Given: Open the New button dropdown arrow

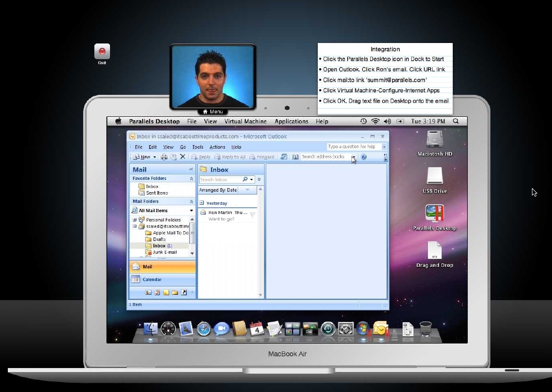Looking at the screenshot, I should coord(155,157).
